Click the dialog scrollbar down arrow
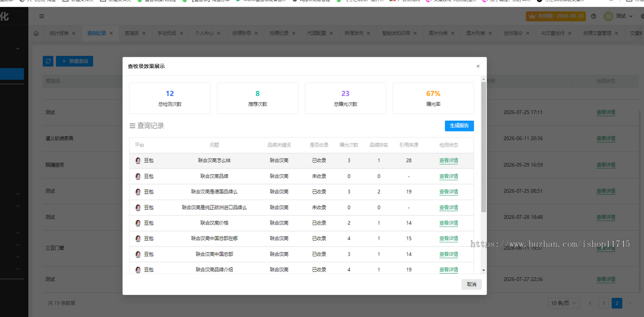 tap(484, 270)
